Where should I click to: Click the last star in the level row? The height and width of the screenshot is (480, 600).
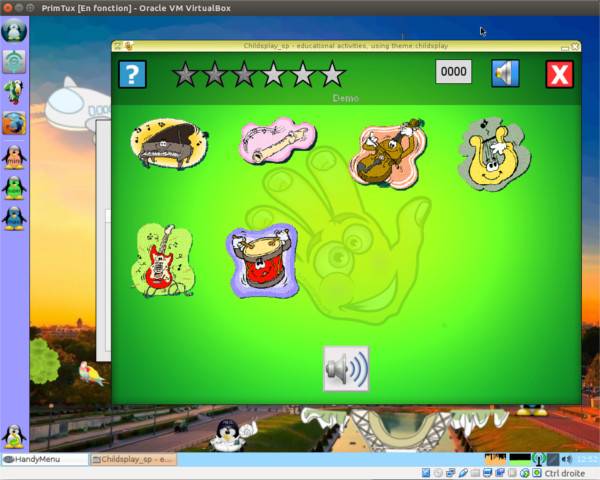[333, 74]
